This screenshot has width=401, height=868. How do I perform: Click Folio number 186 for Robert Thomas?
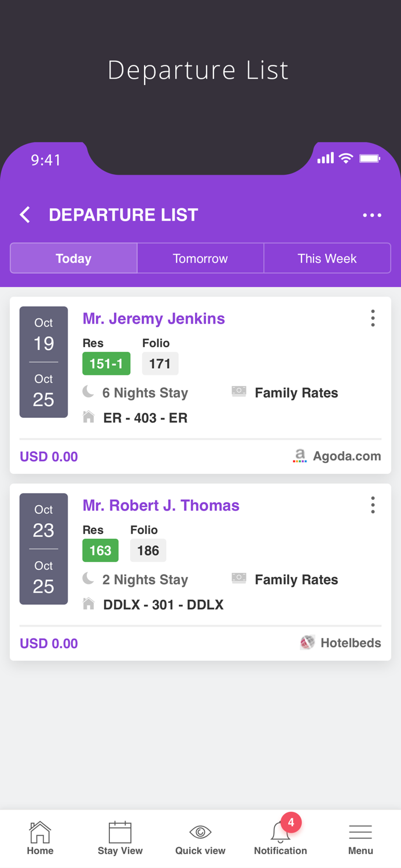click(148, 550)
